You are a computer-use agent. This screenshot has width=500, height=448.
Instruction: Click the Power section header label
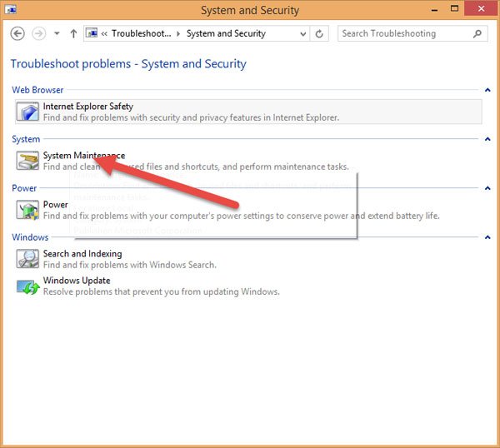point(24,188)
